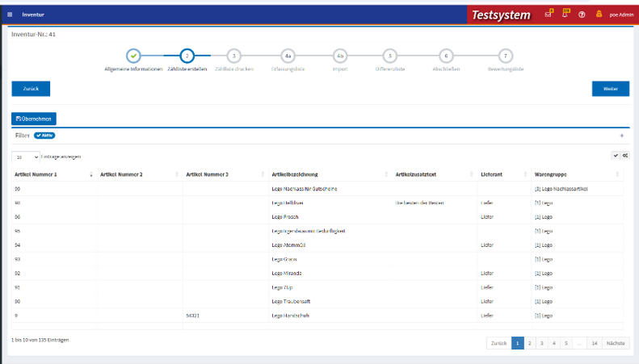Click the checkmark select-all icon above table

[x=616, y=156]
